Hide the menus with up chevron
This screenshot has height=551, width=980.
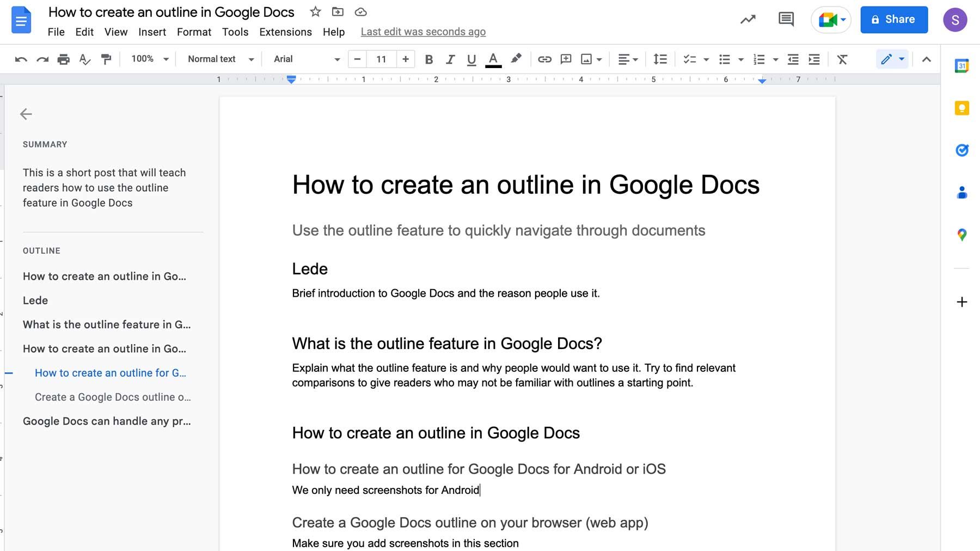click(x=926, y=59)
